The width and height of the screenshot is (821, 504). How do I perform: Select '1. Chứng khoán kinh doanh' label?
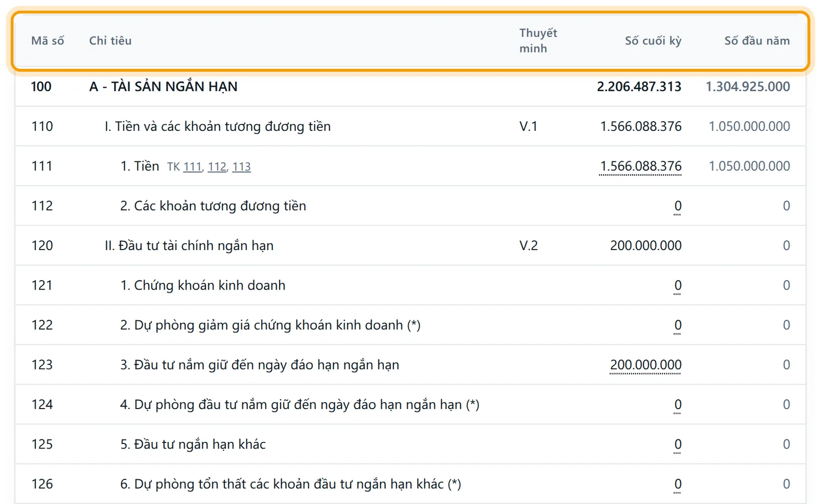[203, 285]
